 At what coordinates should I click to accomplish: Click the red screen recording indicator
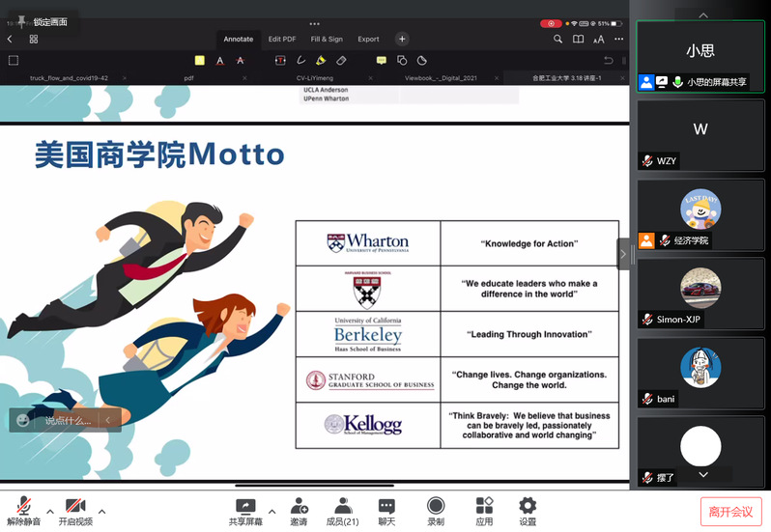click(551, 23)
